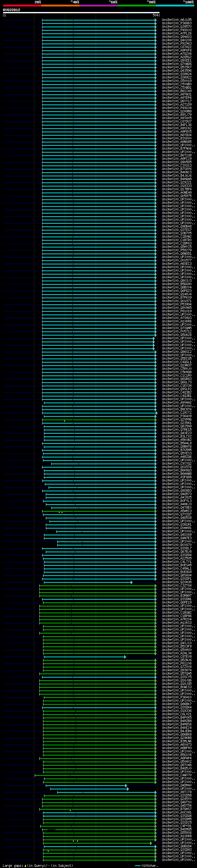Image resolution: width=197 pixels, height=868 pixels.
Task: Click label UniRef100_Q9U5D5
Action: 177,162
